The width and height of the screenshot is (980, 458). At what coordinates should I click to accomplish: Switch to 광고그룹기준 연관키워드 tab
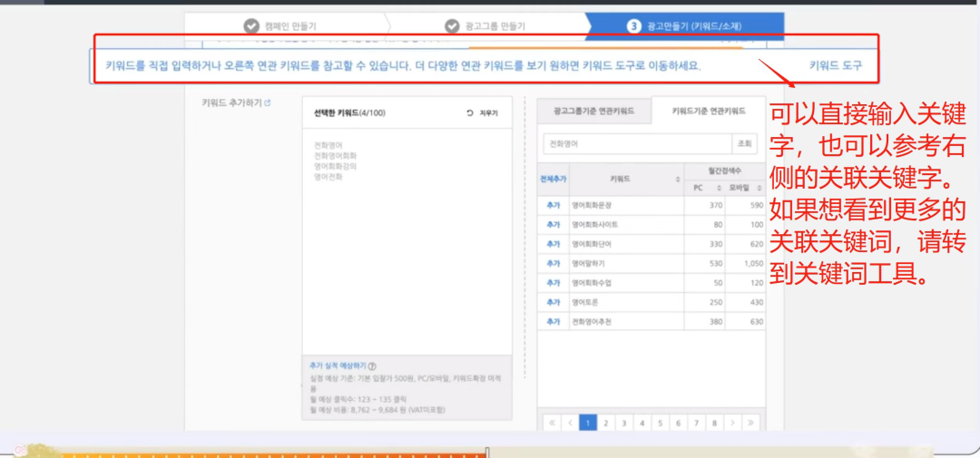(x=593, y=112)
